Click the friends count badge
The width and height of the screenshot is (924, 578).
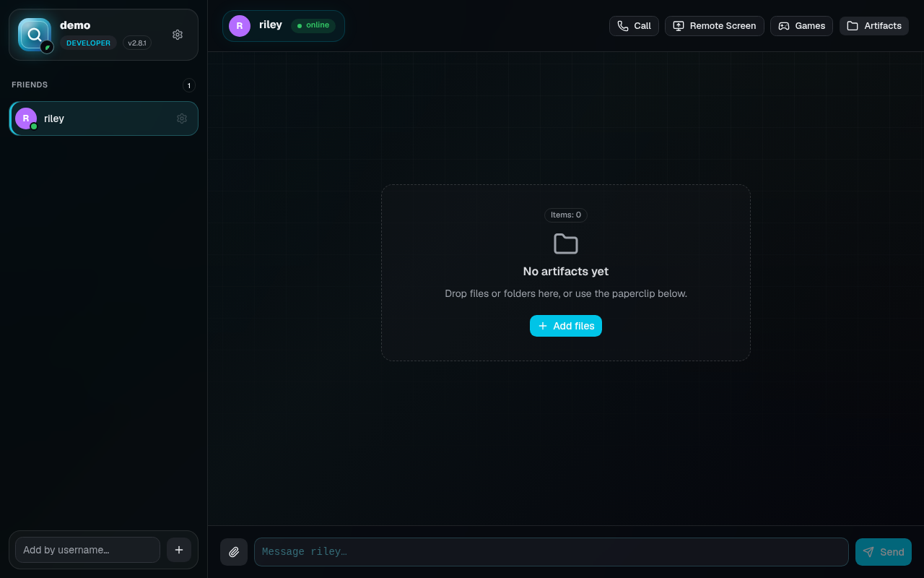click(189, 85)
